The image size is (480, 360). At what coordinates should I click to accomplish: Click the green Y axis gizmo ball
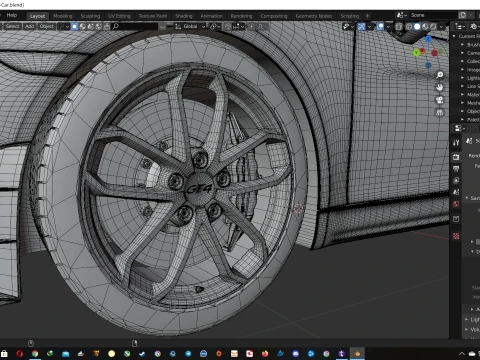click(x=416, y=52)
